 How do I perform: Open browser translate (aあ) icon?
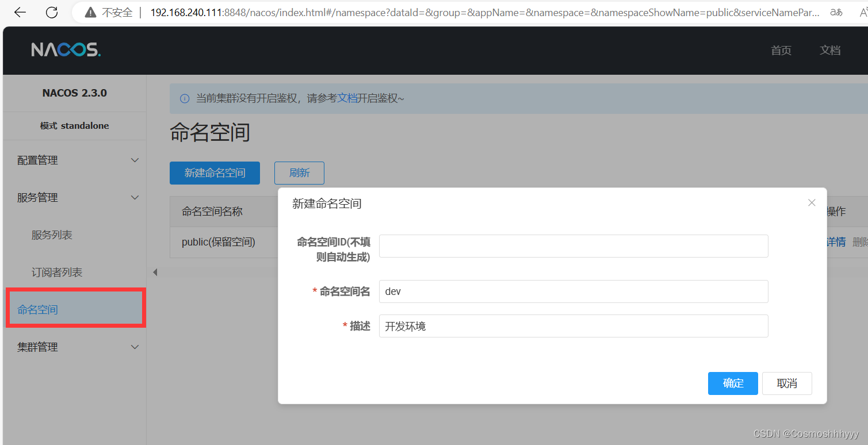pos(836,12)
